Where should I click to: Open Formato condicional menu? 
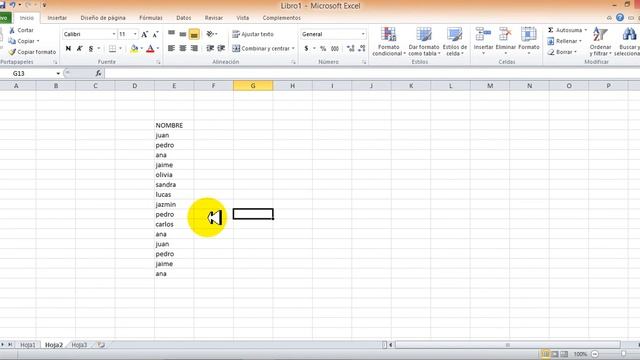click(x=388, y=42)
